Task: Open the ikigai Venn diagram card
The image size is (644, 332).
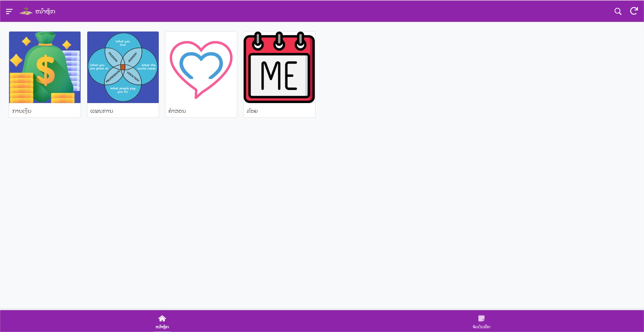Action: (x=123, y=67)
